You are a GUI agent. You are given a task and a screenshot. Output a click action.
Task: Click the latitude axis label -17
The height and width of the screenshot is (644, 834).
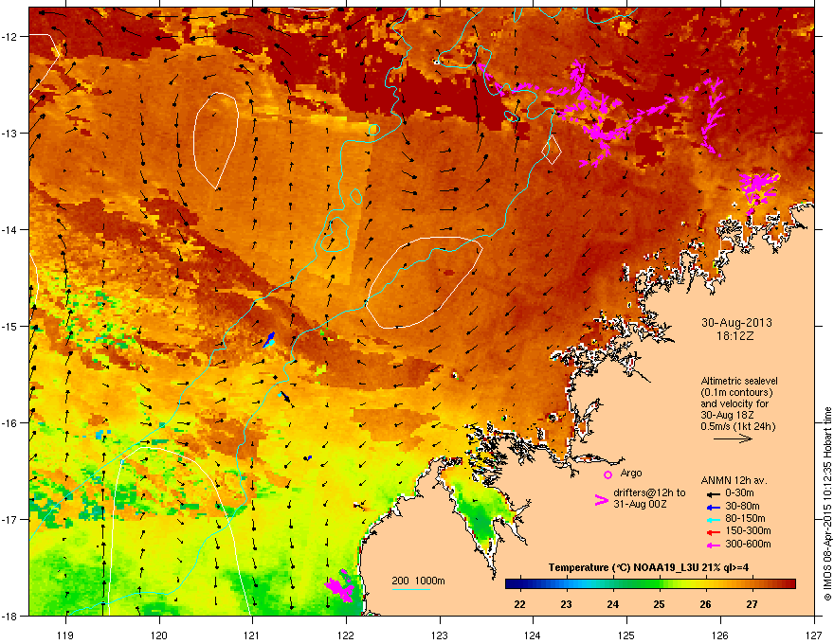9,519
